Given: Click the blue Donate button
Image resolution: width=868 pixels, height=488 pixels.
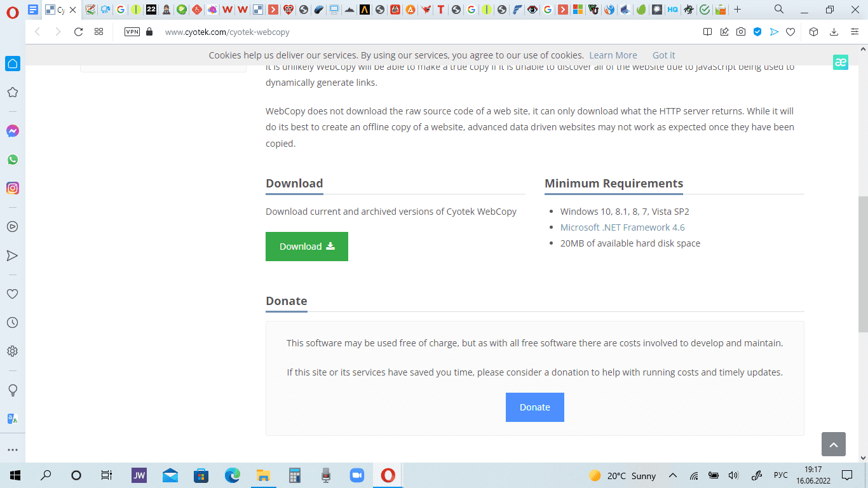Looking at the screenshot, I should coord(534,407).
